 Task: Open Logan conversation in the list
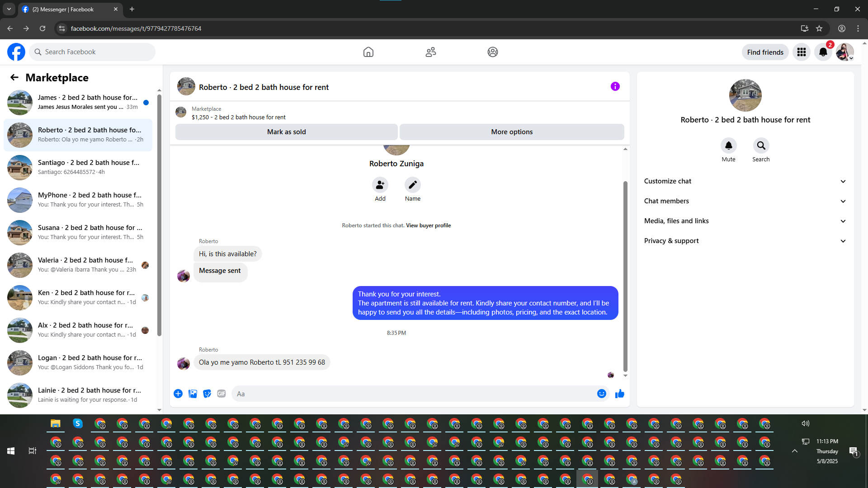(78, 363)
